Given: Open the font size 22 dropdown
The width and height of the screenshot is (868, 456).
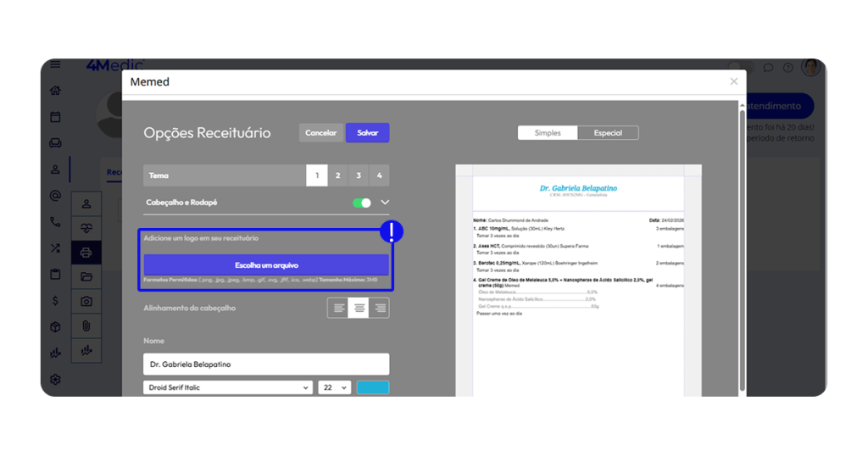Looking at the screenshot, I should click(334, 387).
